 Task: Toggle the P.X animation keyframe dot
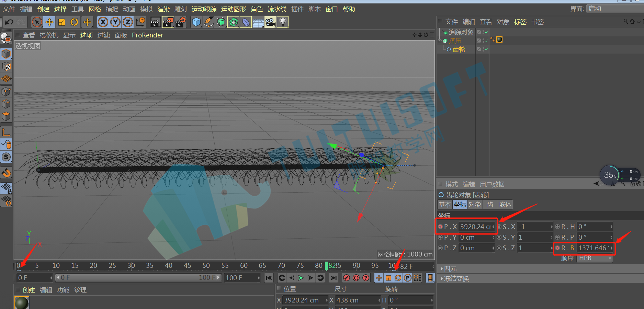coord(440,227)
